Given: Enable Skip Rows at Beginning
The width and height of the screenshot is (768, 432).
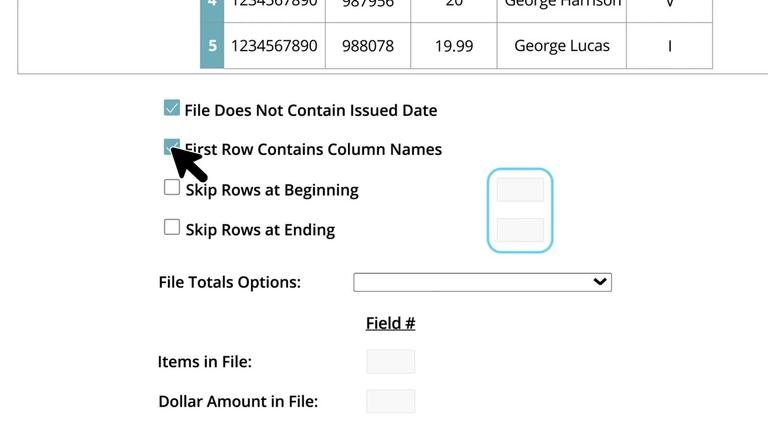Looking at the screenshot, I should click(171, 187).
